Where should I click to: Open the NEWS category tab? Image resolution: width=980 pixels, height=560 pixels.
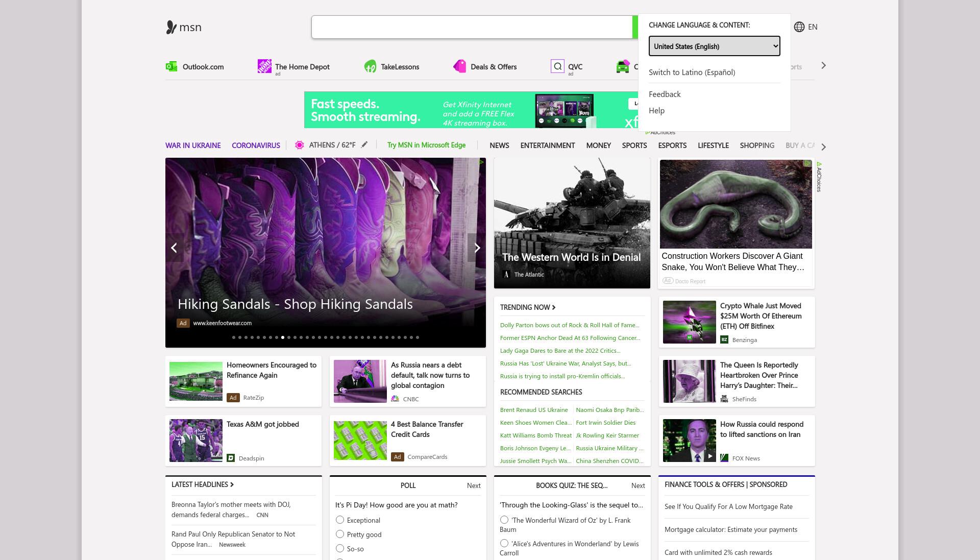tap(499, 145)
